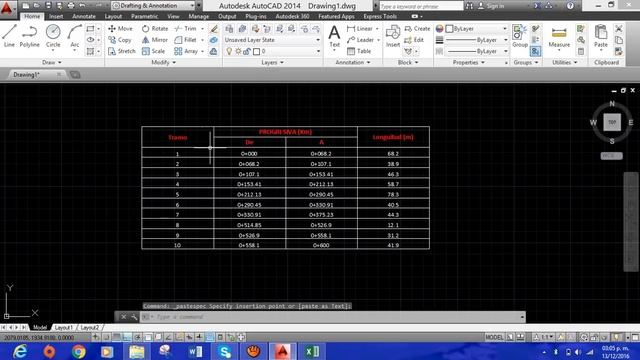Click the Move tool in Modify panel
The width and height of the screenshot is (640, 360).
click(x=120, y=29)
